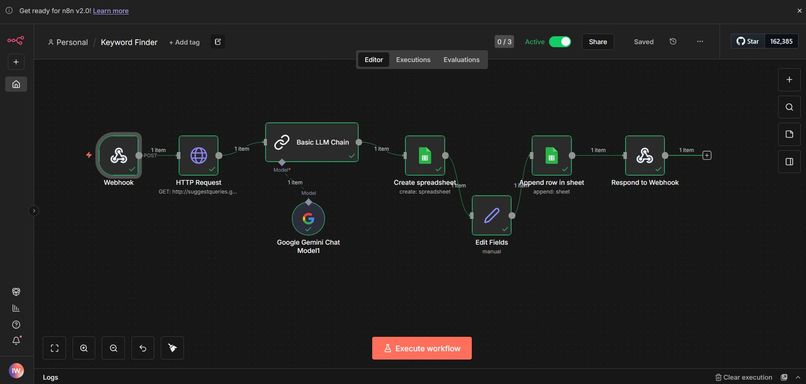Open the search nodes magnifier button
The width and height of the screenshot is (806, 384).
[x=789, y=107]
